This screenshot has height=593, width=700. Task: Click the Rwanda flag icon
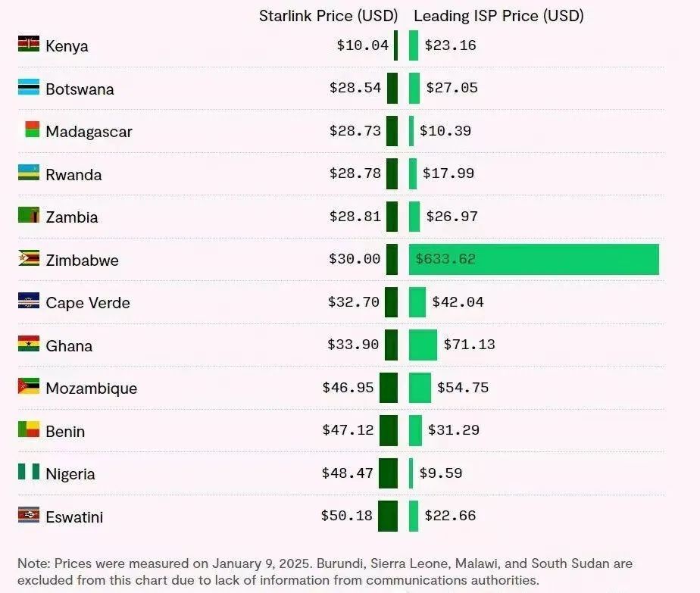pos(29,172)
